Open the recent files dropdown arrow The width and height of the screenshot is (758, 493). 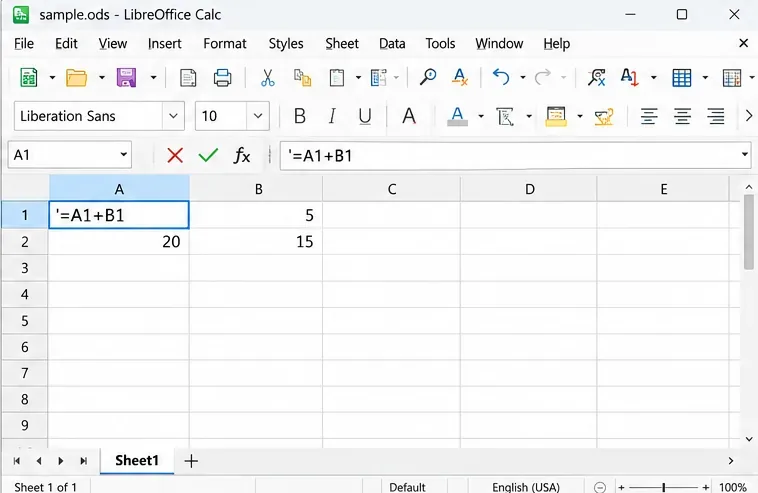(102, 77)
